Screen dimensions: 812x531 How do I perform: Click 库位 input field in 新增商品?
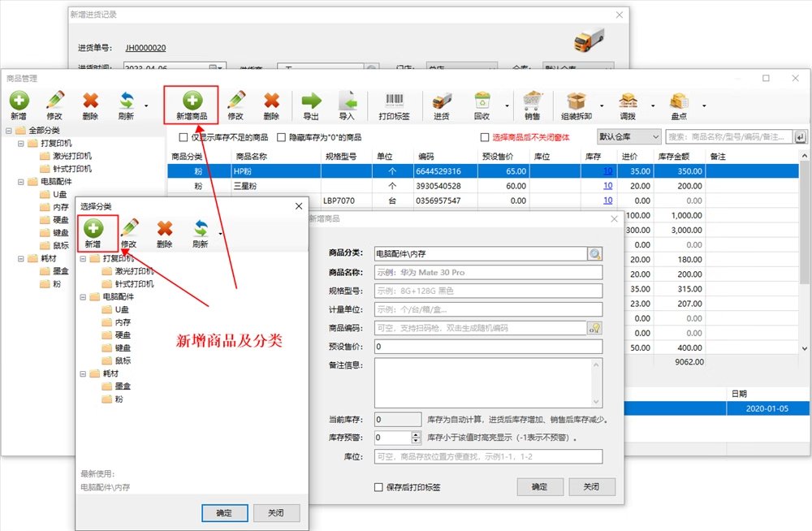pos(488,456)
